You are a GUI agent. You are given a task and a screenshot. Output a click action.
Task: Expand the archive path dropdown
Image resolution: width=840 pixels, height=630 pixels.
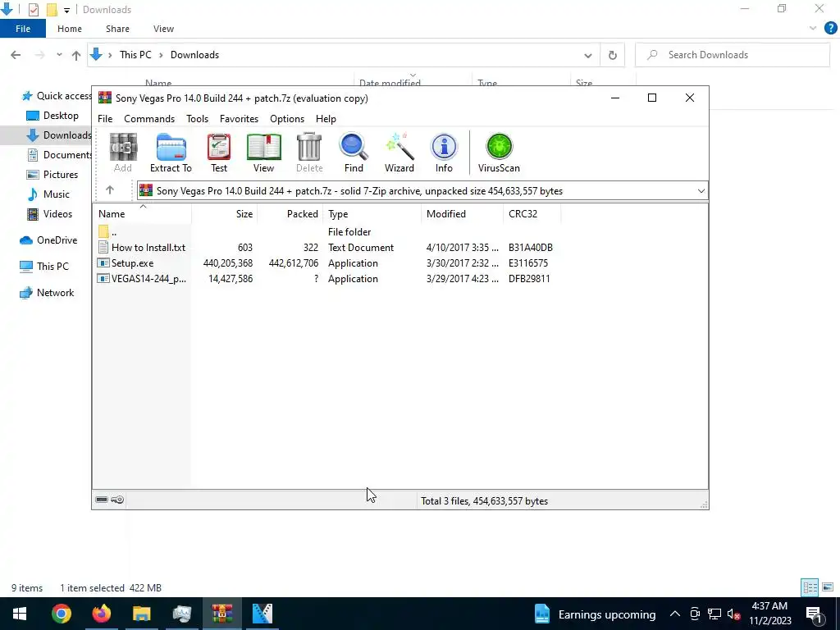[701, 191]
